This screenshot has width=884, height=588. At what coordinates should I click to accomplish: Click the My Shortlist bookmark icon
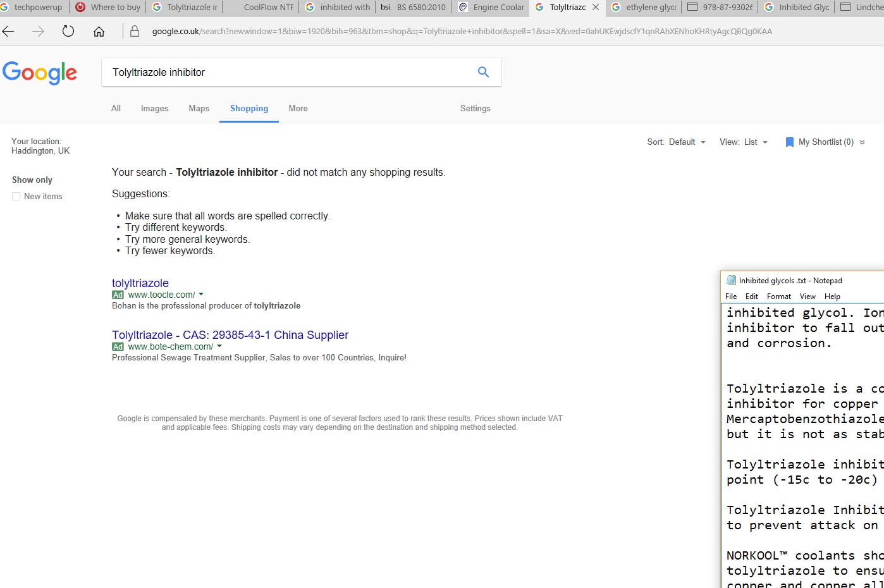(789, 142)
